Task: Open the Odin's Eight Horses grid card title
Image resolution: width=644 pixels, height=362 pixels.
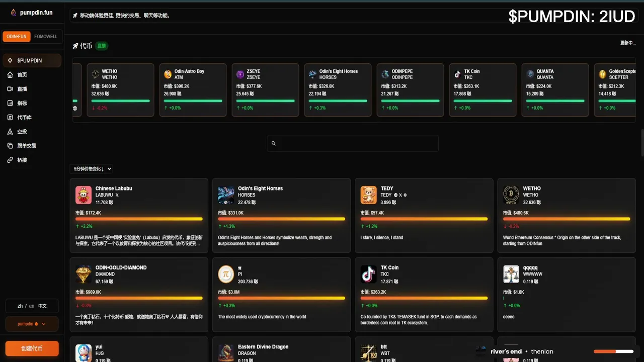Action: 260,189
